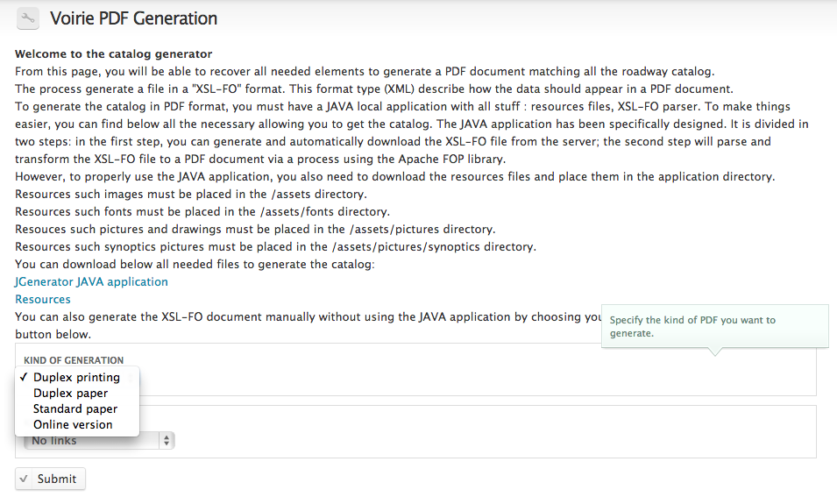This screenshot has height=504, width=837.
Task: Click the Voirie PDF Generation page title
Action: 133,18
